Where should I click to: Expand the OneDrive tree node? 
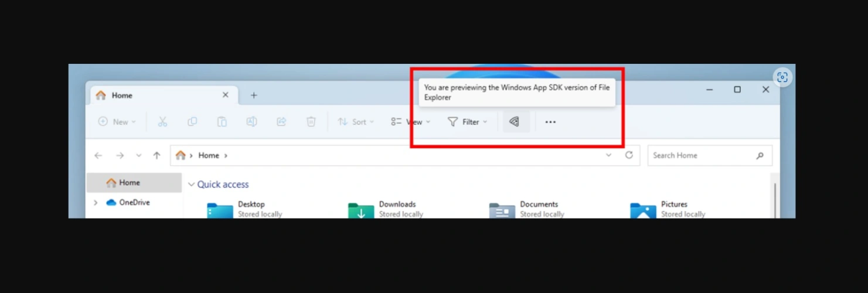[x=96, y=203]
